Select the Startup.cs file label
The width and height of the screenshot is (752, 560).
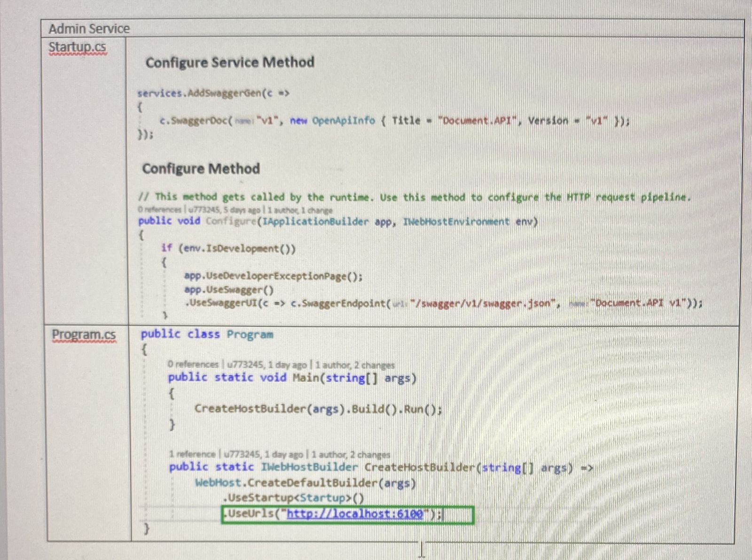(x=77, y=47)
